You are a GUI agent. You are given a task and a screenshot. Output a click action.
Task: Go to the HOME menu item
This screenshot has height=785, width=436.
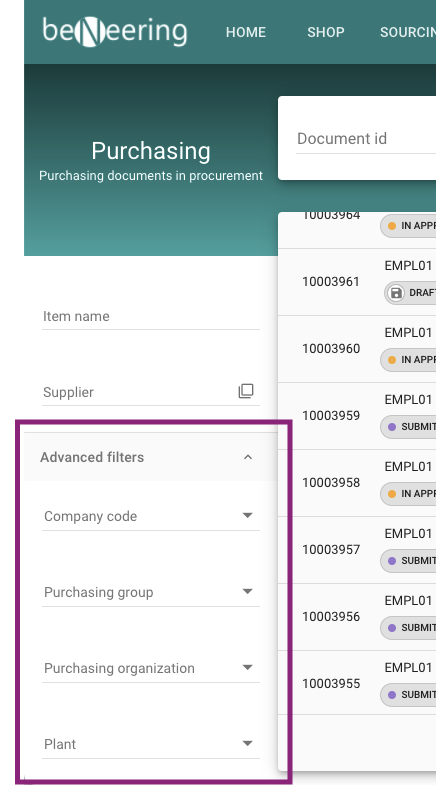[246, 32]
